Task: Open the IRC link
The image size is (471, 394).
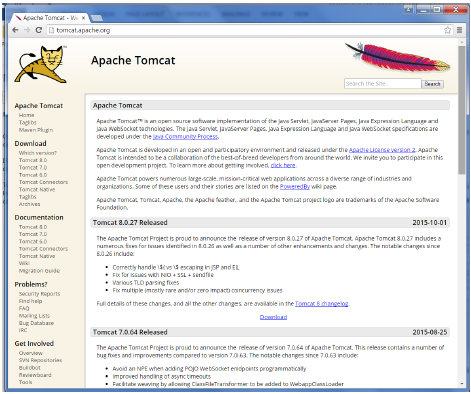Action: click(x=23, y=330)
